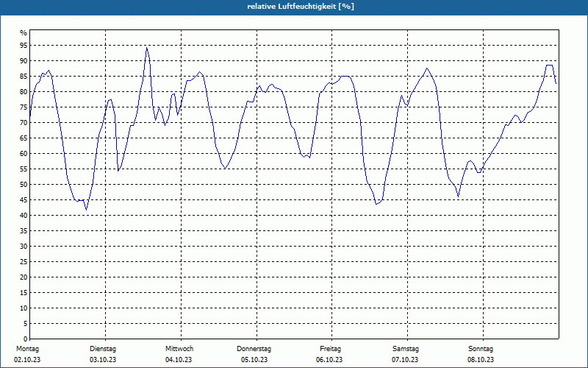Click the date '03.10.23'
Screen dimensions: 588x368
point(103,360)
